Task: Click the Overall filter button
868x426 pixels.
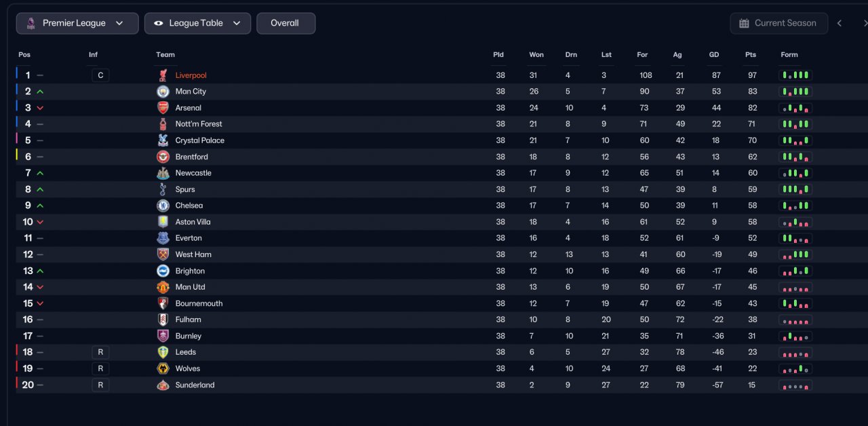Action: click(285, 23)
